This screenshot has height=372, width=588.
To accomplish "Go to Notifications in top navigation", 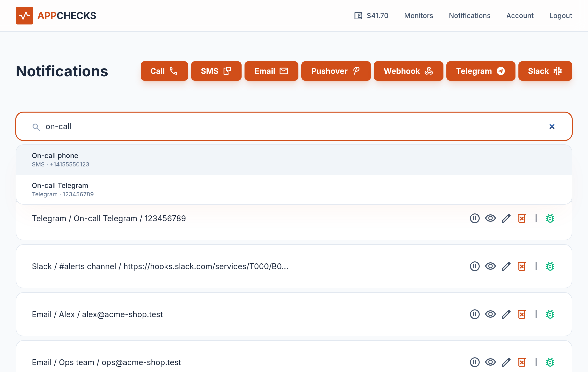I will coord(470,16).
